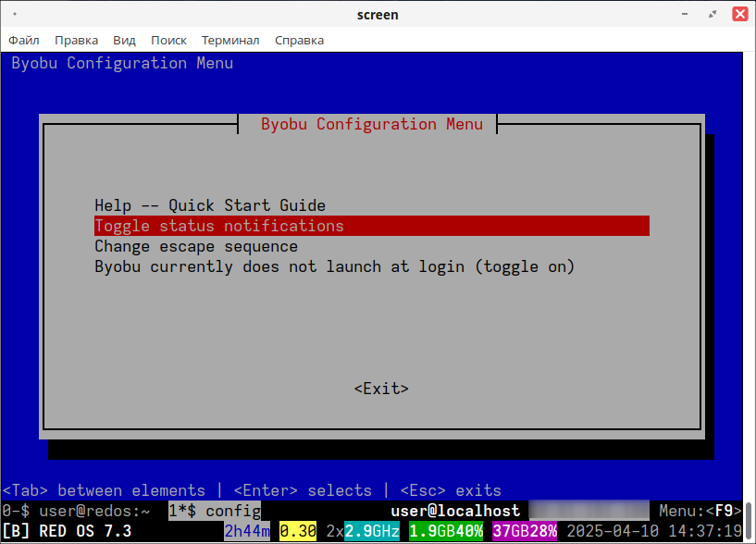
Task: Close the screen terminal window
Action: click(739, 14)
